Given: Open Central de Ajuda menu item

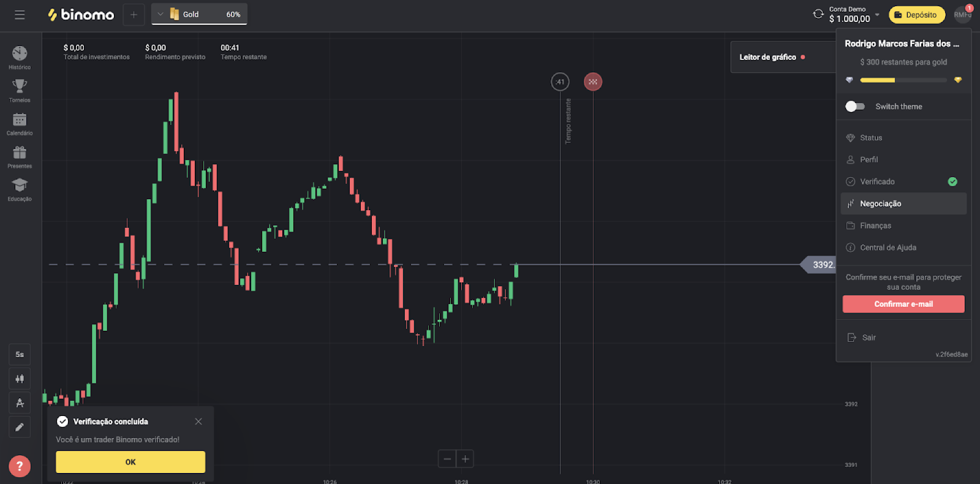Looking at the screenshot, I should [x=888, y=248].
